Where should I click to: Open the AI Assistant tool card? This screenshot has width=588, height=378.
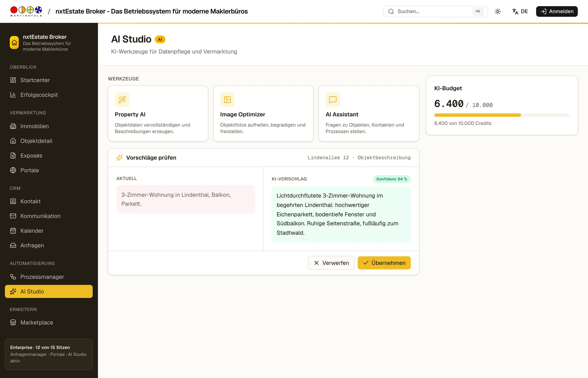pyautogui.click(x=369, y=114)
